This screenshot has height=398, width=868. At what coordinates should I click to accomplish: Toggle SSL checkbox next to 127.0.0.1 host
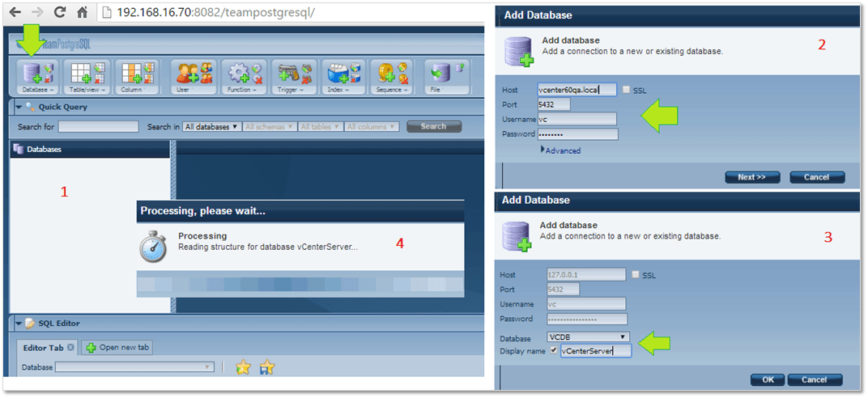(x=636, y=274)
